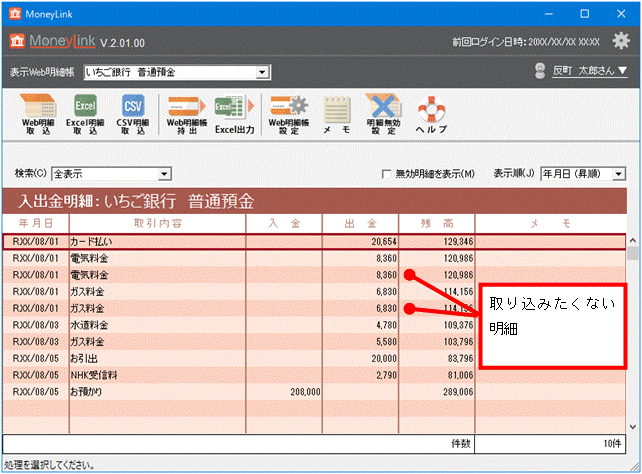Click the user avatar icon beside 反町 太郎さん

(540, 71)
